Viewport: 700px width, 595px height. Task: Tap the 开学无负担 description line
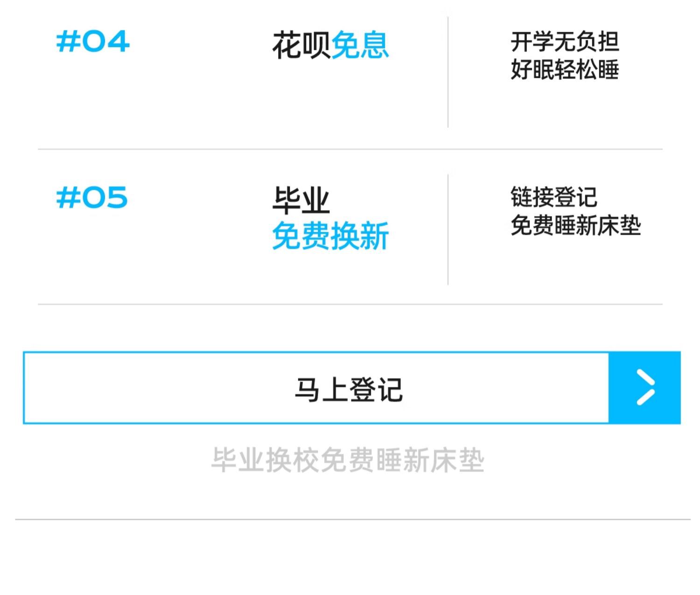click(x=565, y=42)
